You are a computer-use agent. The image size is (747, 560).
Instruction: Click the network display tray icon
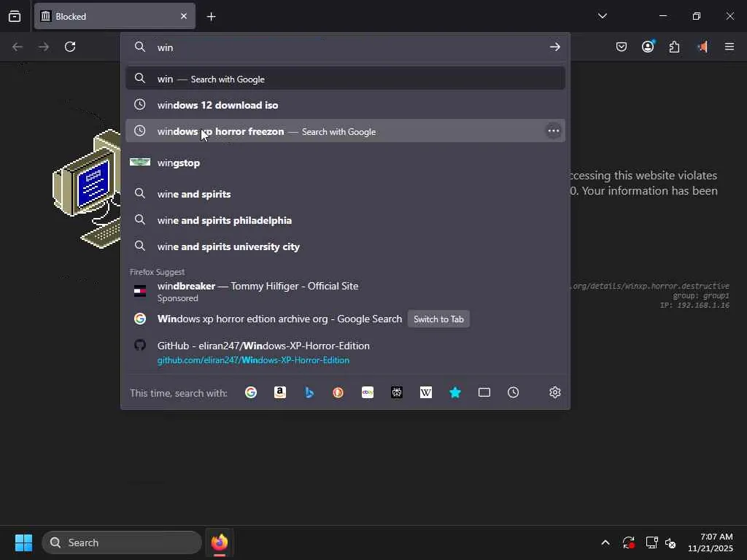pyautogui.click(x=651, y=542)
